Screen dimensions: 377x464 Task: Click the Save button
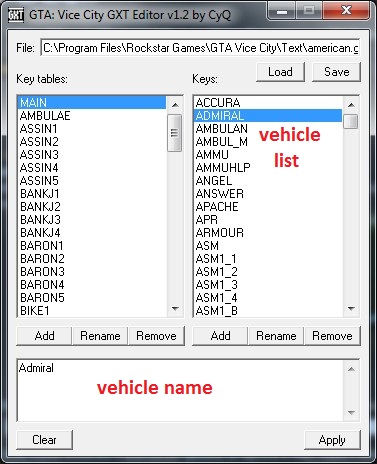coord(336,72)
